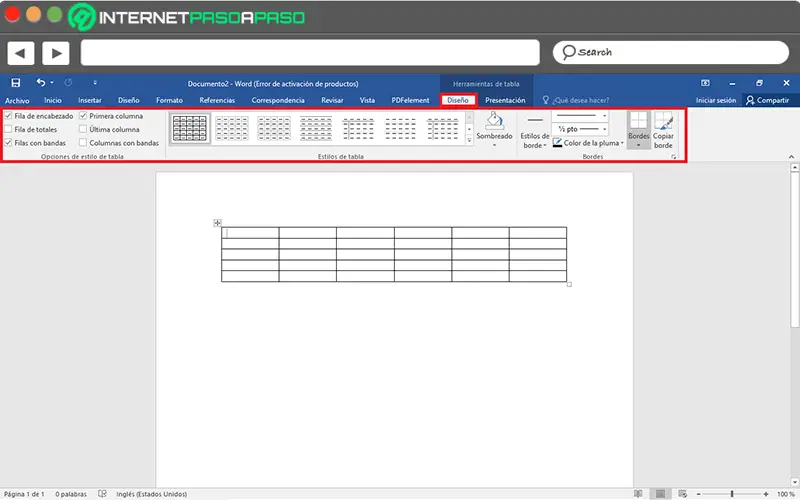Open the Undo history dropdown arrow
800x500 pixels.
tap(52, 83)
